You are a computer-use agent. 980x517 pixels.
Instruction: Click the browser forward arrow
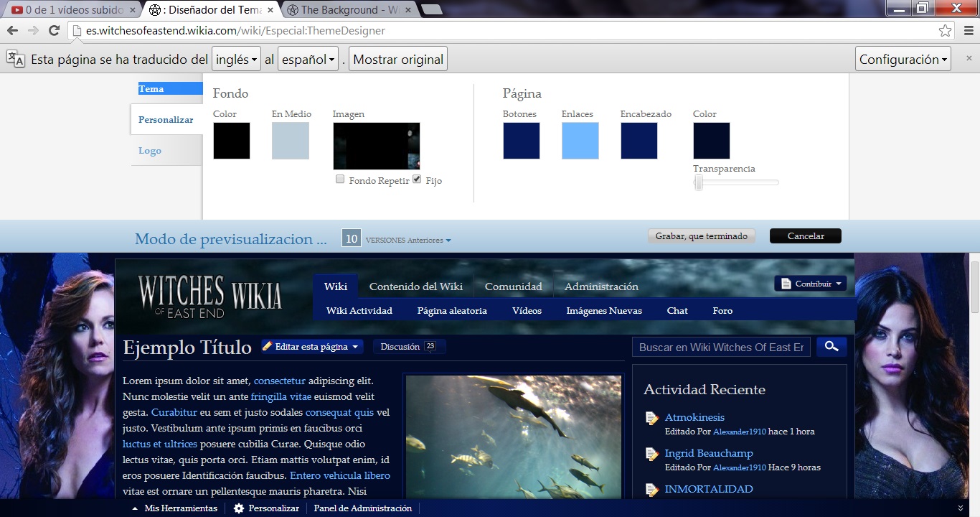[x=33, y=31]
